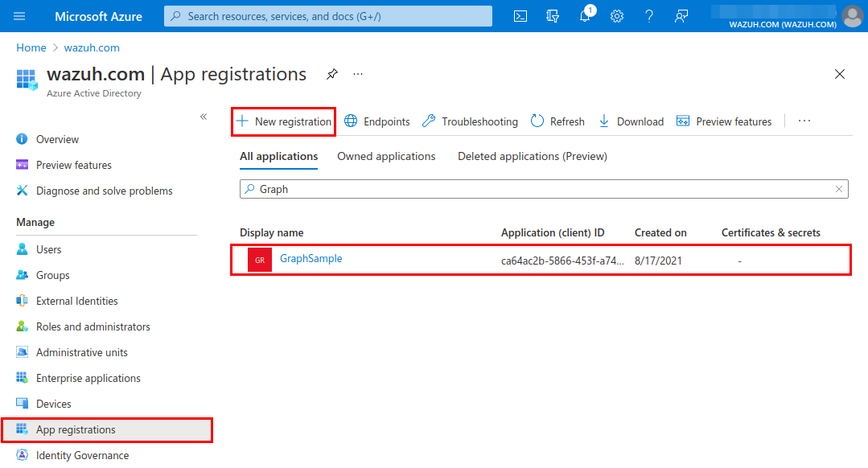This screenshot has height=468, width=868.
Task: Open the Help question mark
Action: pyautogui.click(x=648, y=16)
